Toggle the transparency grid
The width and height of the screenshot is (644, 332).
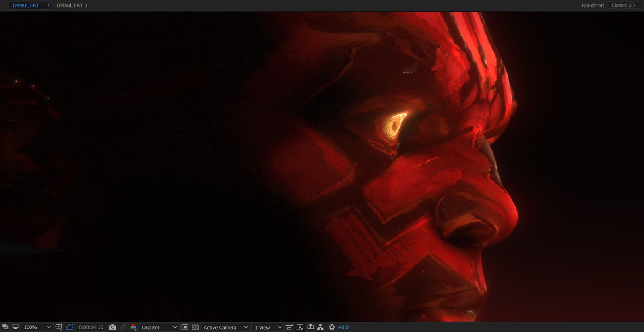tap(195, 327)
